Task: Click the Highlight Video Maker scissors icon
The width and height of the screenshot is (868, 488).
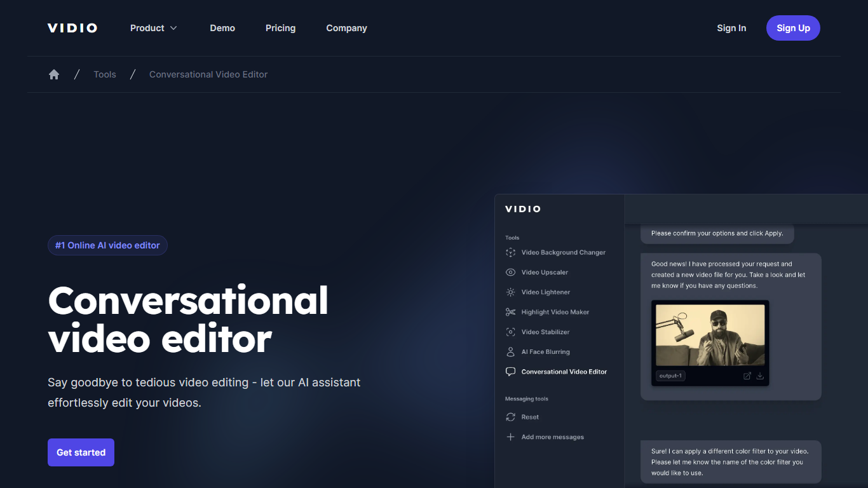Action: point(510,312)
